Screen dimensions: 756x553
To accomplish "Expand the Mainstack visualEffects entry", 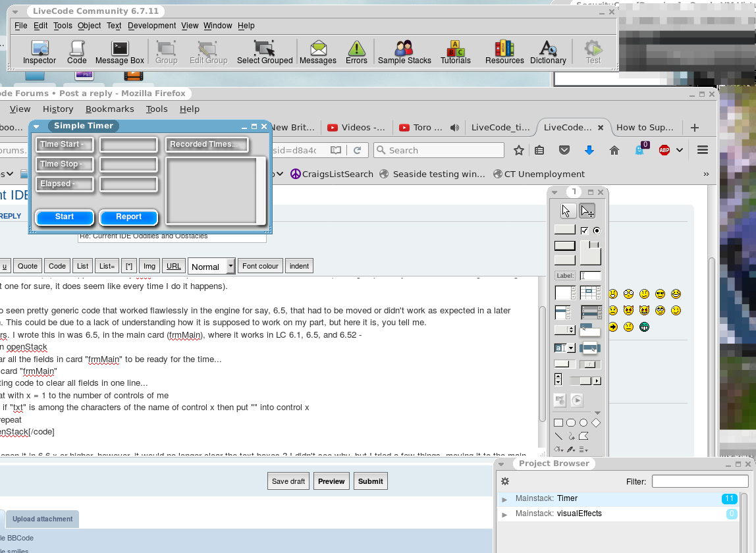I will pos(505,514).
